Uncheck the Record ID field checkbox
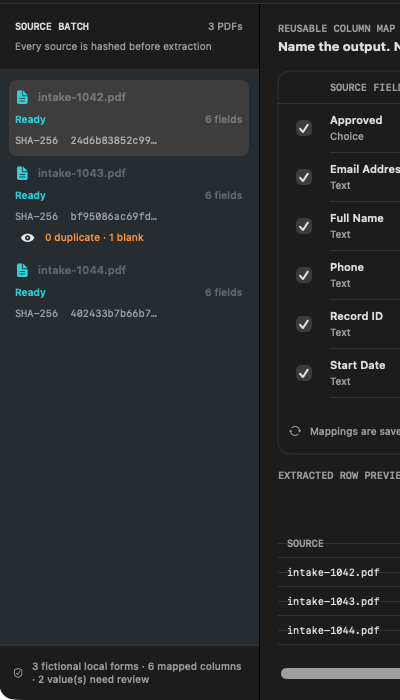This screenshot has height=700, width=400. pyautogui.click(x=304, y=324)
